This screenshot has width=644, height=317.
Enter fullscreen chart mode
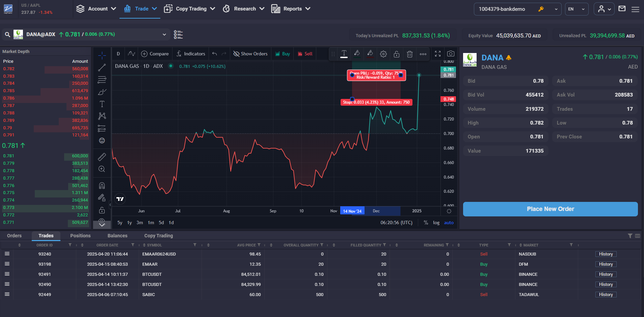(438, 53)
